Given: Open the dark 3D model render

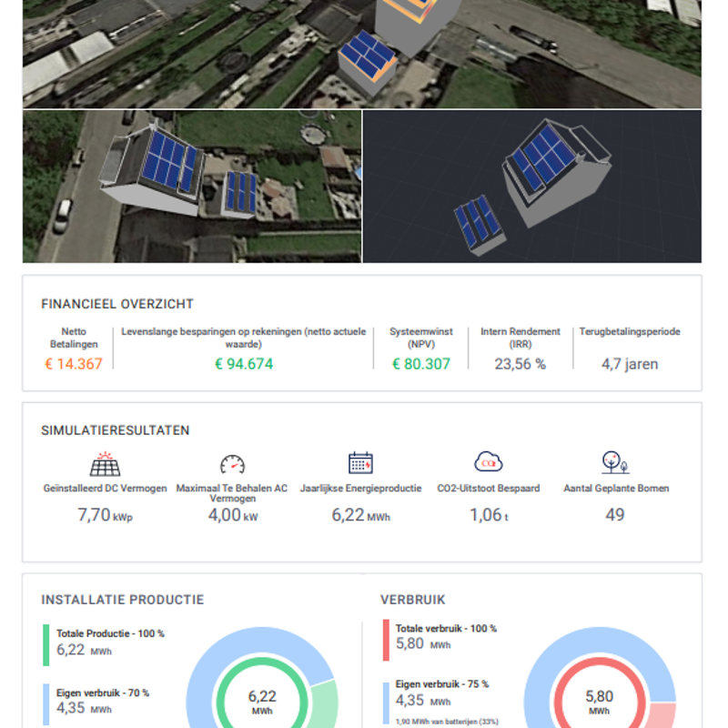Looking at the screenshot, I should 532,187.
